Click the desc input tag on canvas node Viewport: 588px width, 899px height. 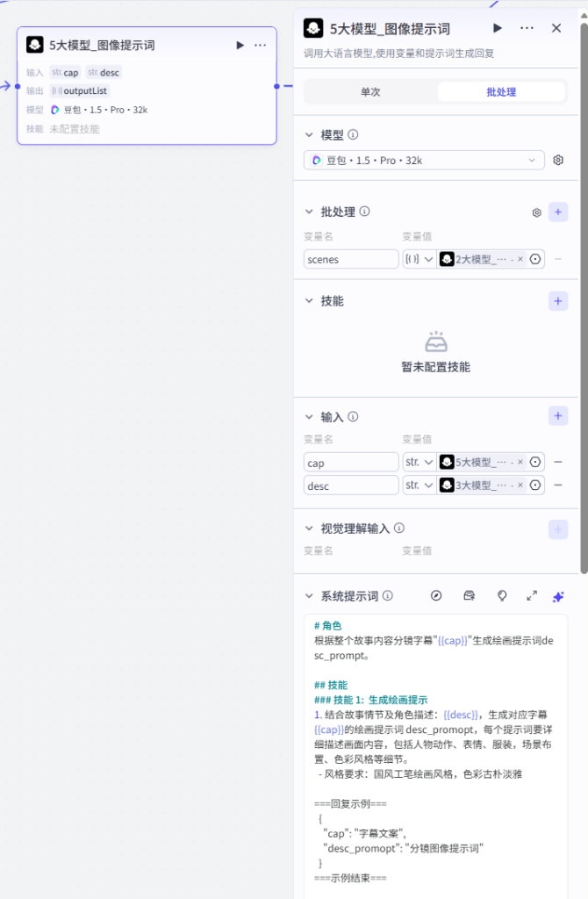[104, 72]
